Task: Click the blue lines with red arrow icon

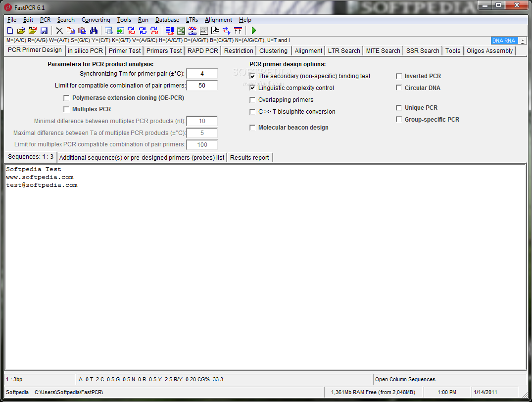Action: tap(170, 31)
